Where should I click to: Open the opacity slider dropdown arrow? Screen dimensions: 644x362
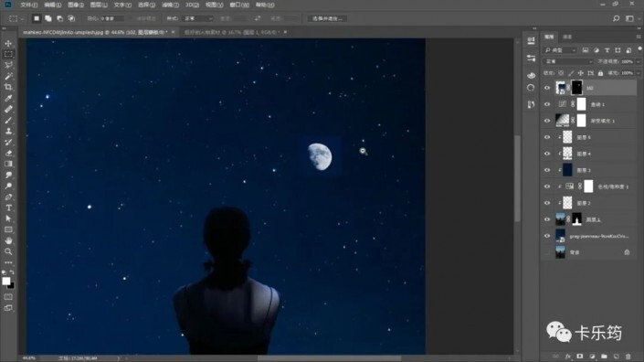(639, 61)
